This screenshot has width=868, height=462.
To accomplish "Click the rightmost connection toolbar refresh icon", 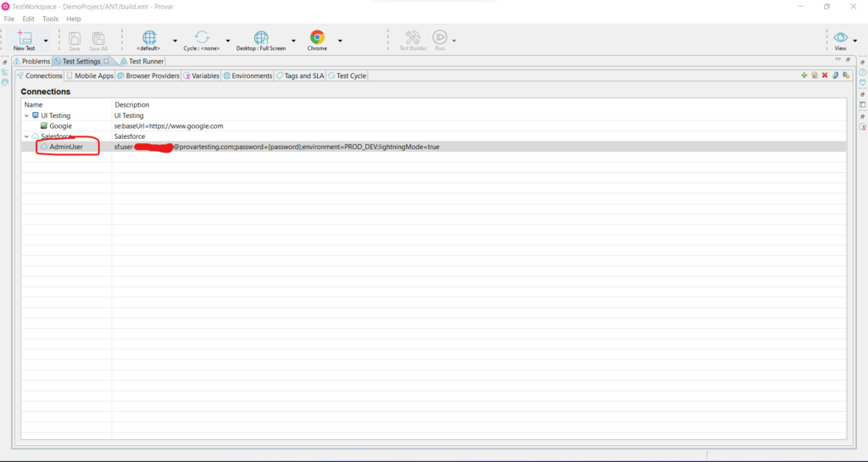I will (846, 75).
